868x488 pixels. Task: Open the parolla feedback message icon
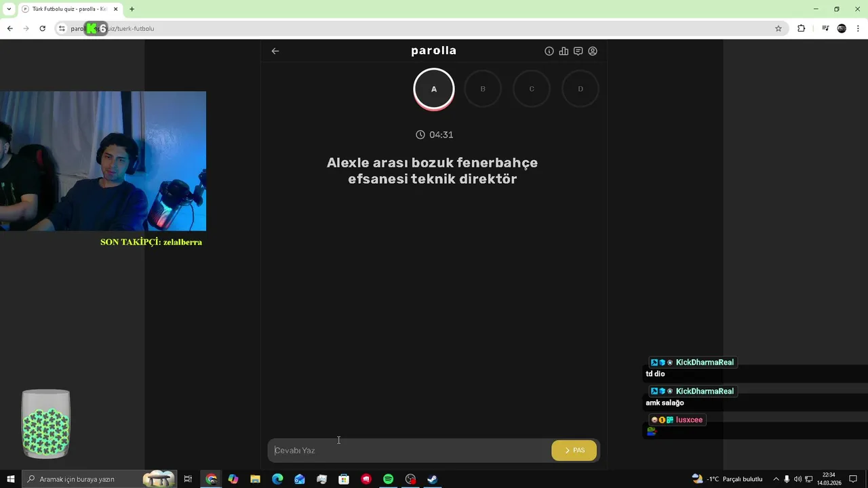pos(578,51)
